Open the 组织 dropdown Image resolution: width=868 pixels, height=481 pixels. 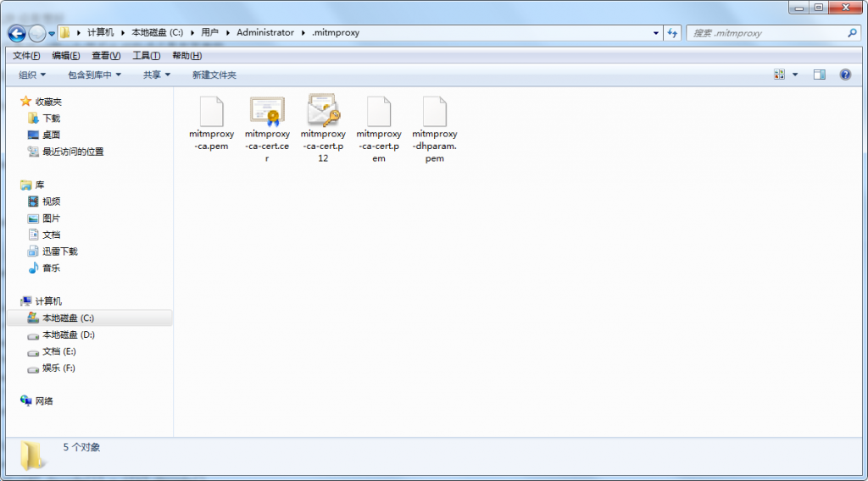(32, 75)
